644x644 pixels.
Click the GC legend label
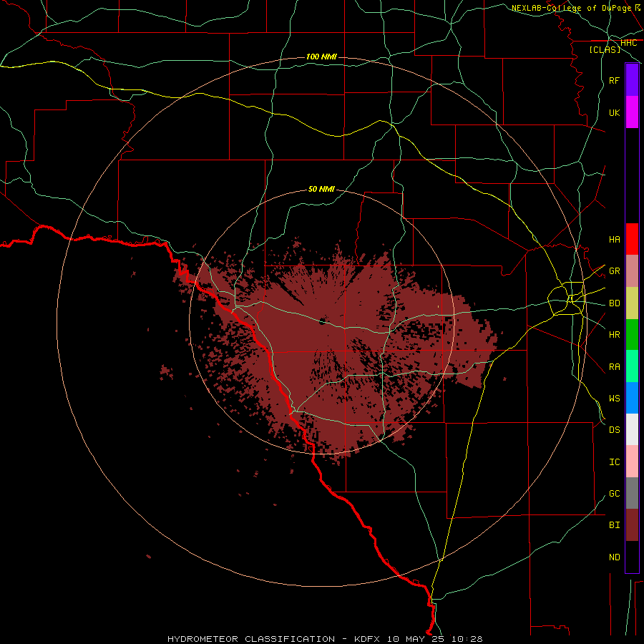point(615,494)
